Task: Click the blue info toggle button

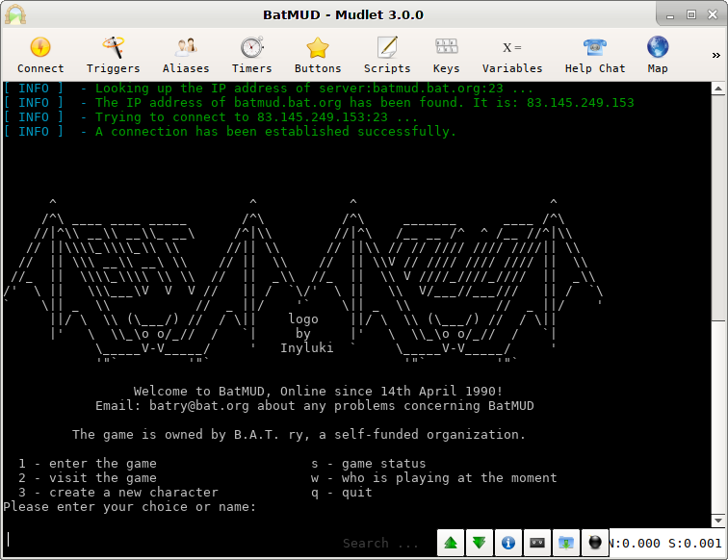Action: tap(507, 543)
